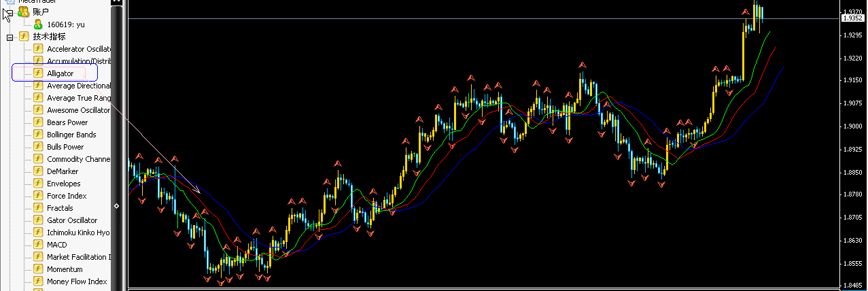
Task: Click the Fractals indicator icon
Action: [x=38, y=208]
